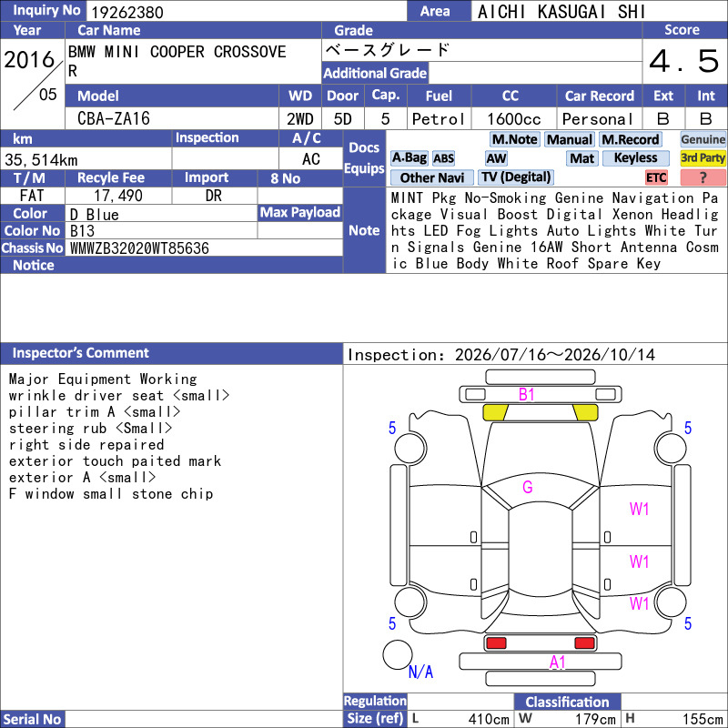Select the yellow 3rd Party badge
Screen dimensions: 728x728
[703, 157]
